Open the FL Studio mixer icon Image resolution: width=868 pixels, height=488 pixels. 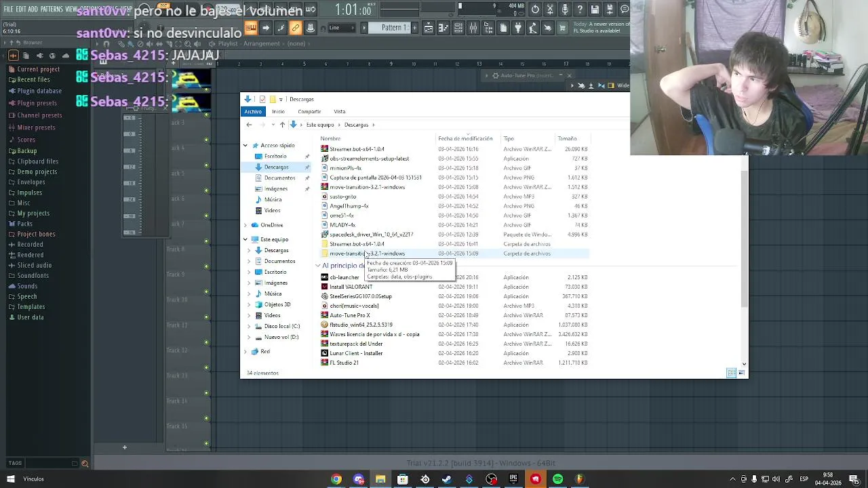(x=473, y=28)
